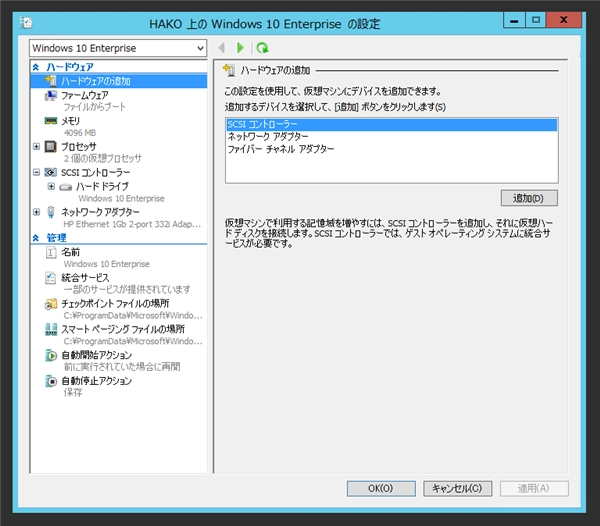Screen dimensions: 600x526
Task: Select プロセッサ settings item
Action: pyautogui.click(x=79, y=147)
